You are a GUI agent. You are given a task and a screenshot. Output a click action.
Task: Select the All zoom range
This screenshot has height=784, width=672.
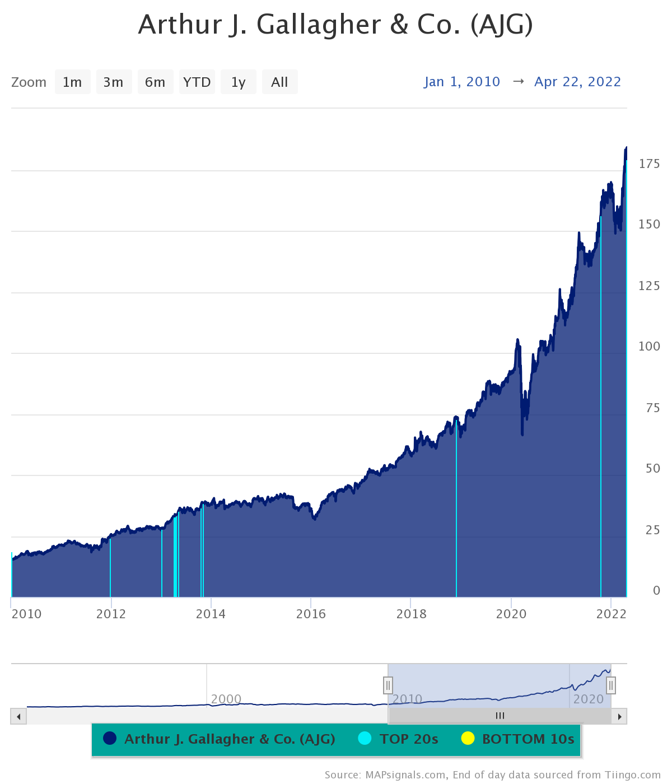tap(279, 82)
